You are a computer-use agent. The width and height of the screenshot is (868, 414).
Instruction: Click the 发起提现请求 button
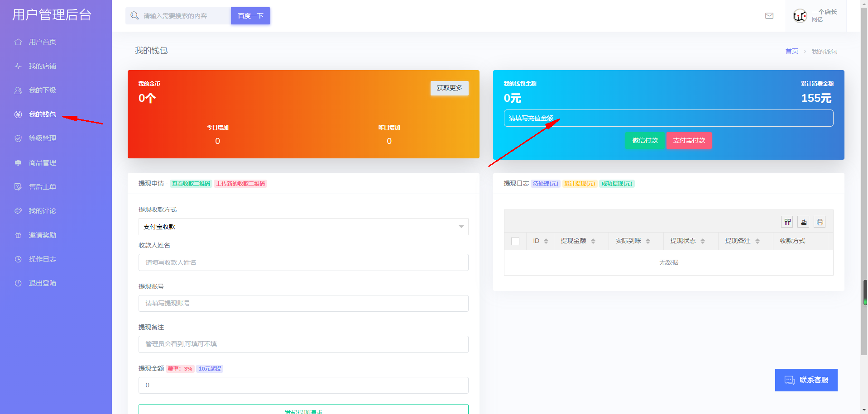(303, 410)
